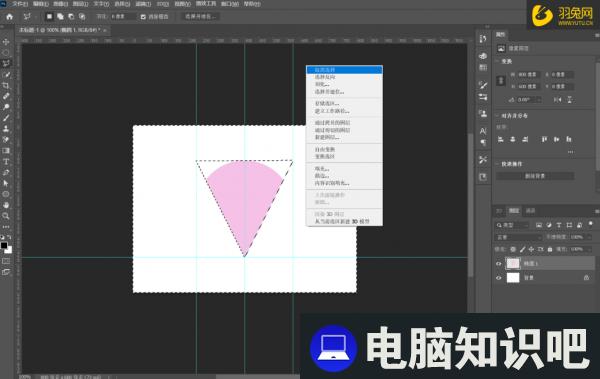Enable Subtract from selection mode
The image size is (600, 379).
coord(71,16)
